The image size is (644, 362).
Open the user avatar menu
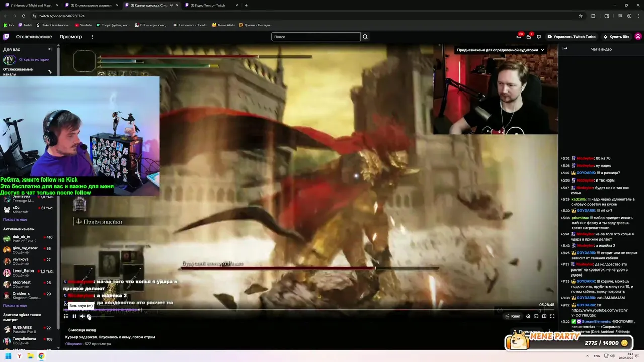tap(638, 37)
